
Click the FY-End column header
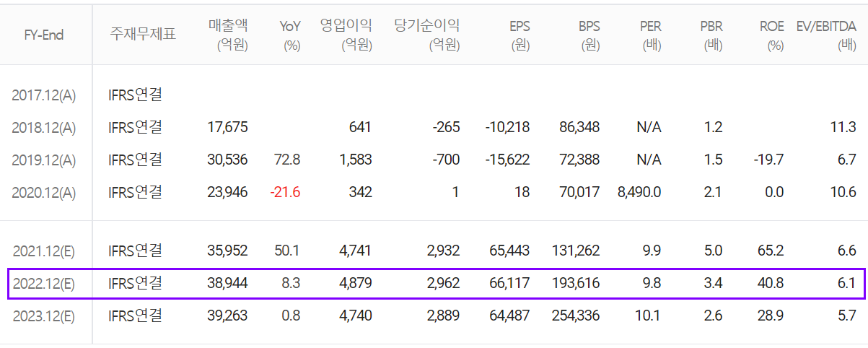pyautogui.click(x=44, y=35)
